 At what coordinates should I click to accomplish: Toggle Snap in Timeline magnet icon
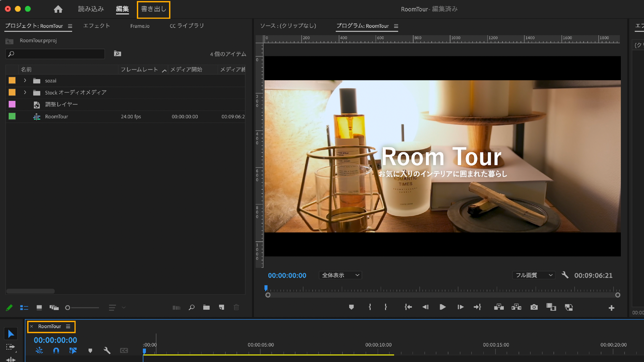[x=56, y=351]
